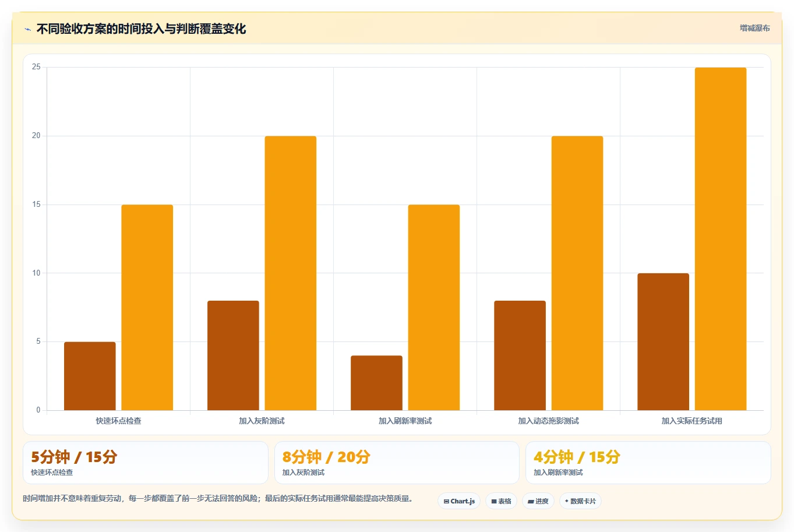Click the y-axis value 25
Image resolution: width=794 pixels, height=532 pixels.
click(x=36, y=67)
